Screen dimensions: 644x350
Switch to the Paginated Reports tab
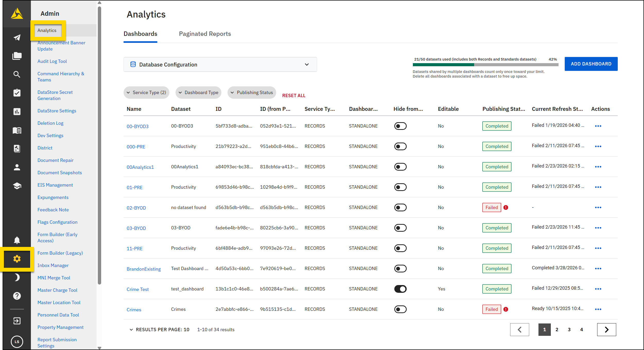click(205, 34)
